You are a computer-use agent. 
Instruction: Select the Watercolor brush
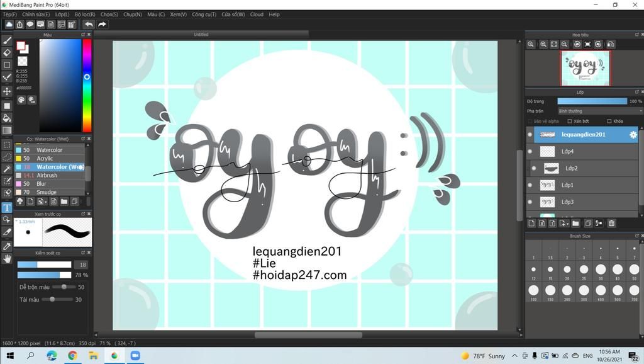pos(50,150)
